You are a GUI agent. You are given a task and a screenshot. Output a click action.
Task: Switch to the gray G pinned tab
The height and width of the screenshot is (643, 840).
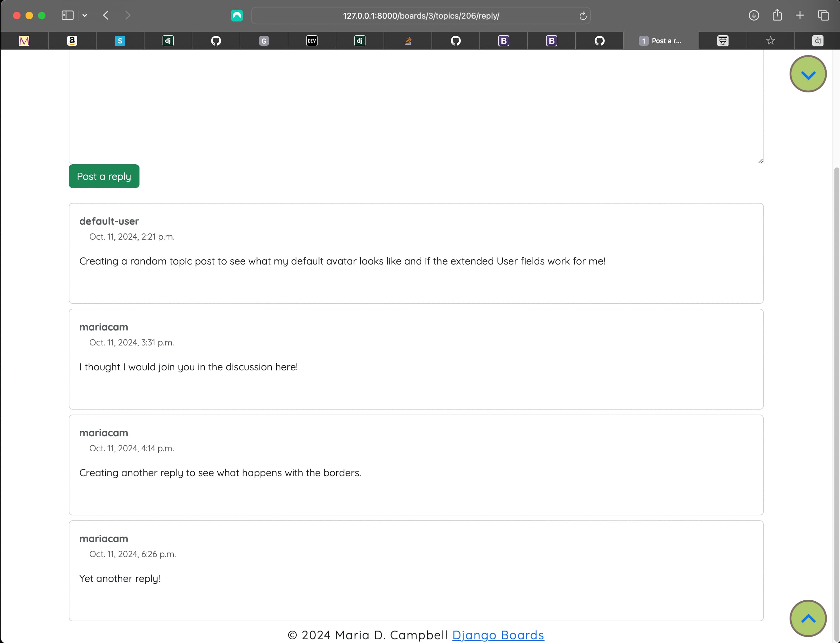pyautogui.click(x=264, y=40)
